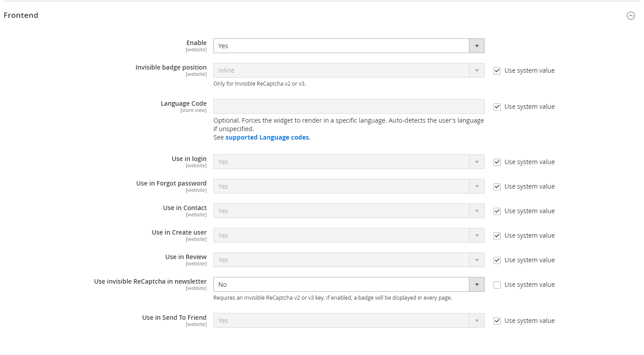The image size is (644, 355).
Task: Open invisible ReCaptcha in newsletter dropdown
Action: pyautogui.click(x=349, y=285)
